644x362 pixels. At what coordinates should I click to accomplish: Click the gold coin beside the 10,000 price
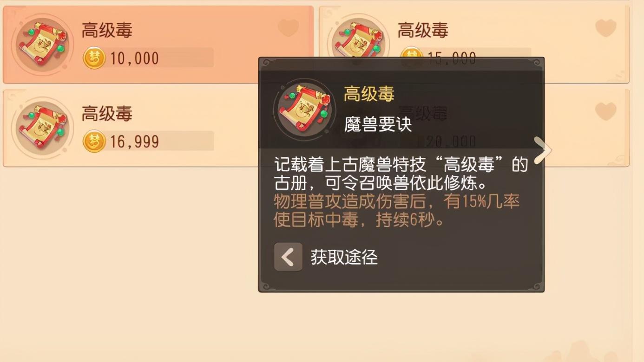[94, 58]
